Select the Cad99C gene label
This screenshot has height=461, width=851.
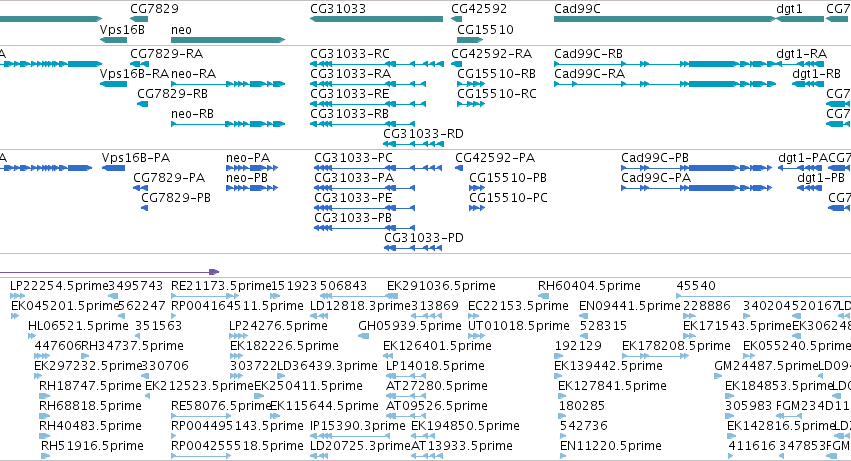pos(577,9)
